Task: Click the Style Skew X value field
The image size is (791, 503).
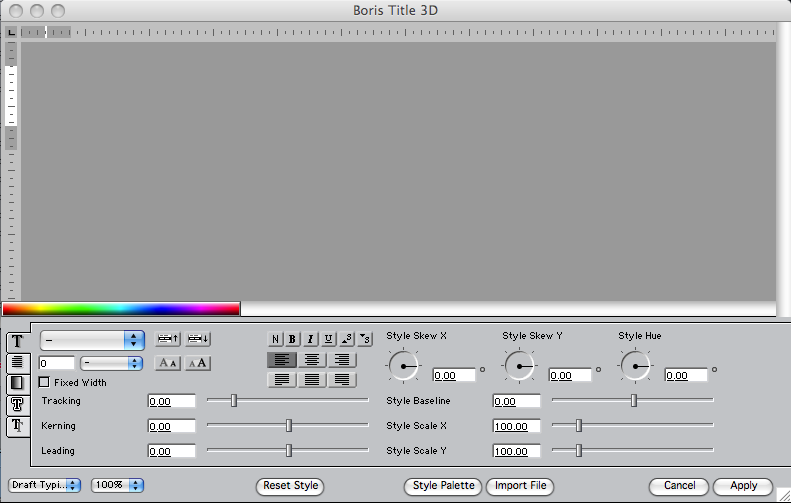Action: 455,375
